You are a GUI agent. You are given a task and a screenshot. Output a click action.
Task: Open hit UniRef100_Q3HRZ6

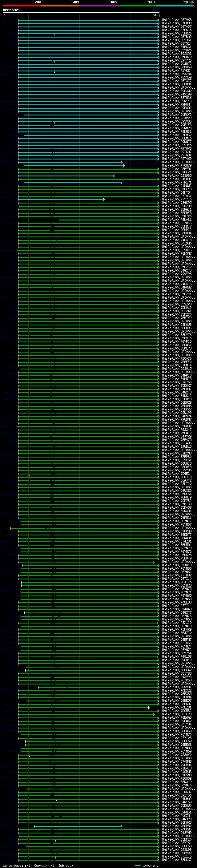[x=177, y=33]
